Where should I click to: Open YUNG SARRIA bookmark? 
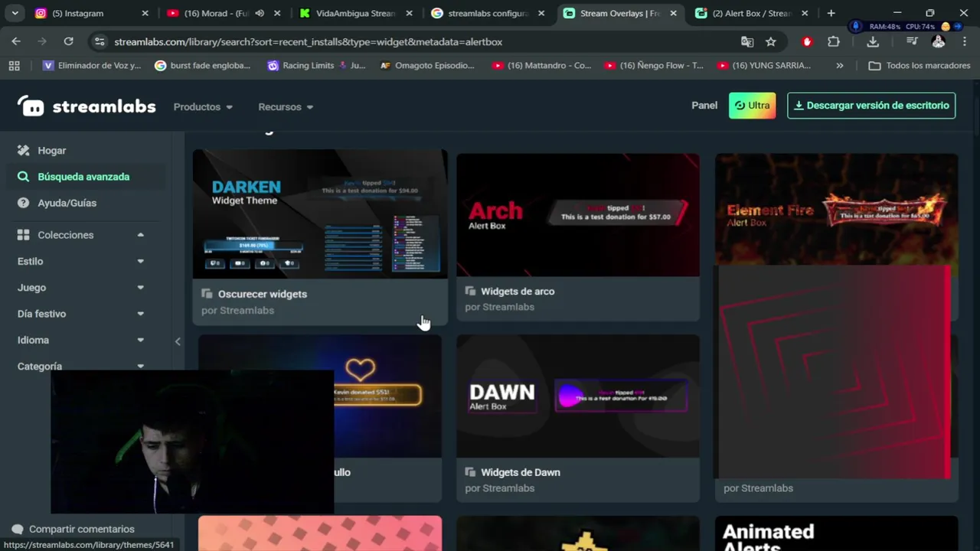pyautogui.click(x=764, y=66)
